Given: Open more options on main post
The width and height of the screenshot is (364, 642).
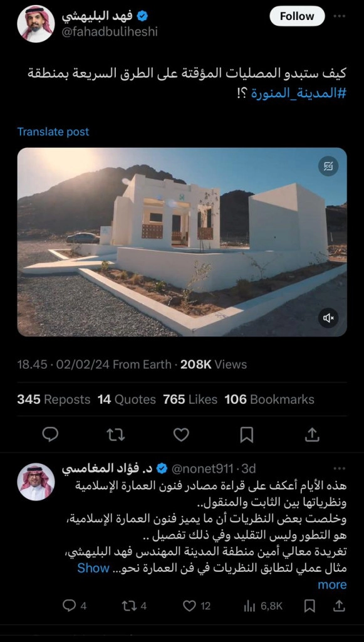Looking at the screenshot, I should coord(340,16).
